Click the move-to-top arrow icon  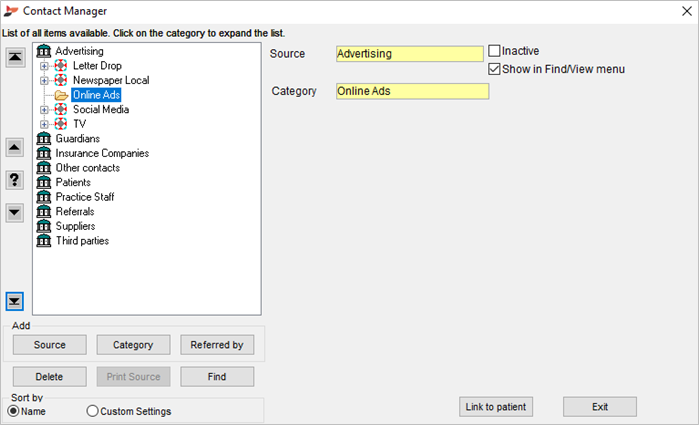pos(15,58)
